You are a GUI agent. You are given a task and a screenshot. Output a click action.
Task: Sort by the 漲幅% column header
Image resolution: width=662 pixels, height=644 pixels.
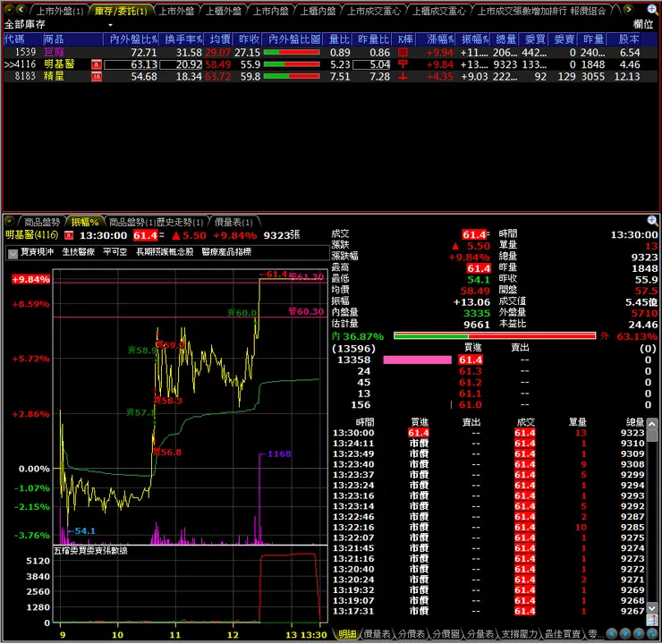click(436, 39)
